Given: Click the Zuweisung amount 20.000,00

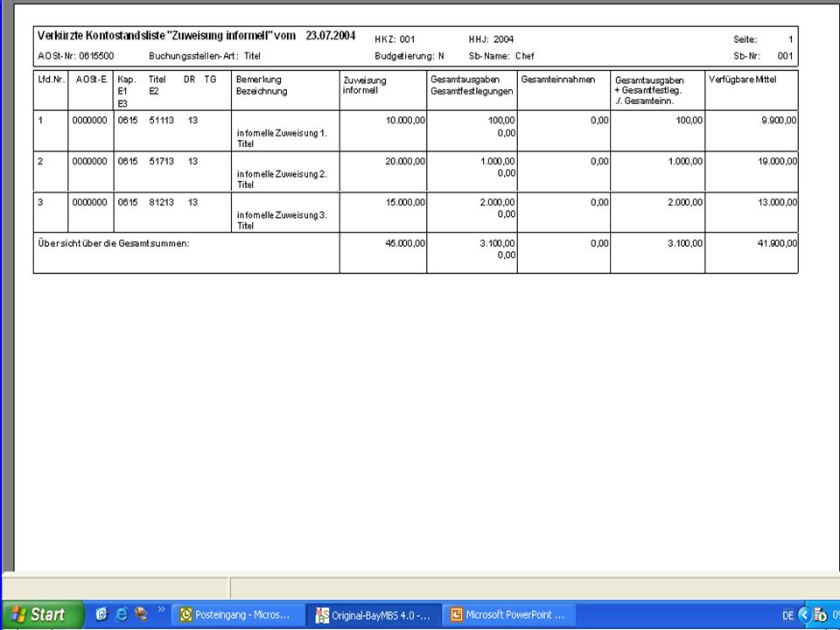Looking at the screenshot, I should pos(405,161).
